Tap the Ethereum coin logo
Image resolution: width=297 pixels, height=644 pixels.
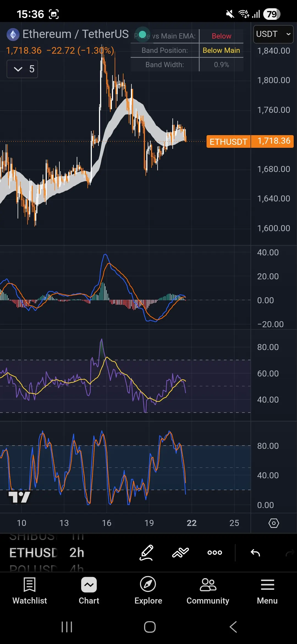click(13, 35)
